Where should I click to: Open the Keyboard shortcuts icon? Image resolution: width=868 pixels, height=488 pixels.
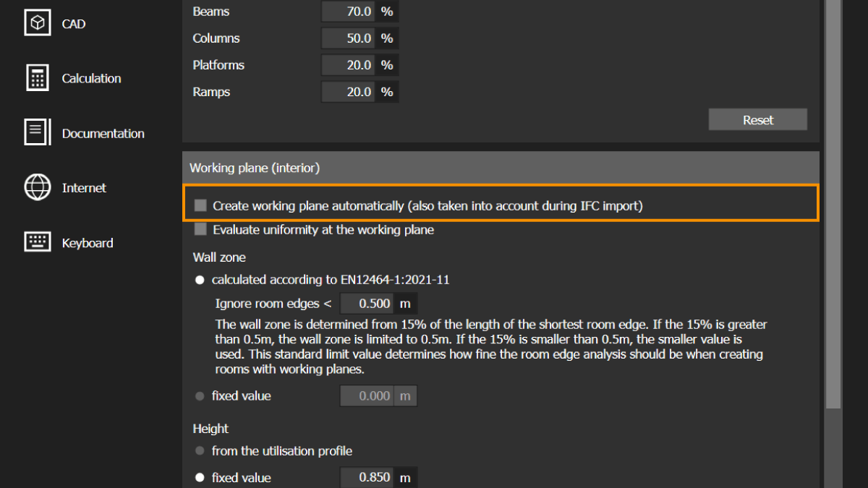pos(38,242)
